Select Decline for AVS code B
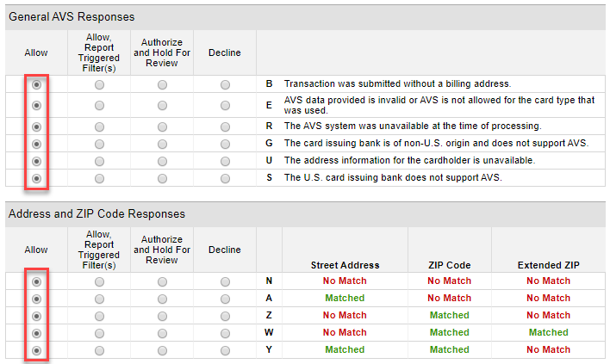 pyautogui.click(x=225, y=84)
